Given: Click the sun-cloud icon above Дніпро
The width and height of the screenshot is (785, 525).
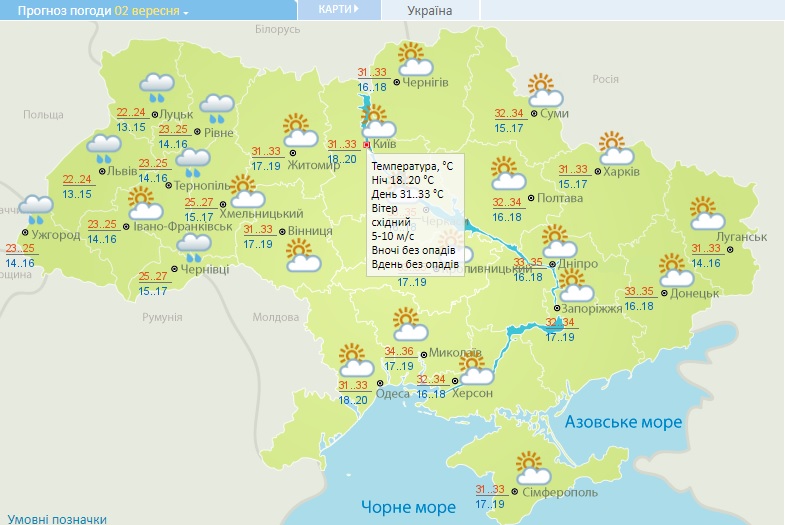Looking at the screenshot, I should tap(560, 241).
